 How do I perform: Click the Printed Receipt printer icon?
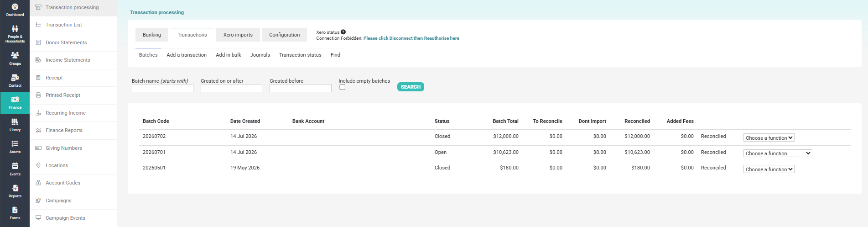pyautogui.click(x=38, y=95)
